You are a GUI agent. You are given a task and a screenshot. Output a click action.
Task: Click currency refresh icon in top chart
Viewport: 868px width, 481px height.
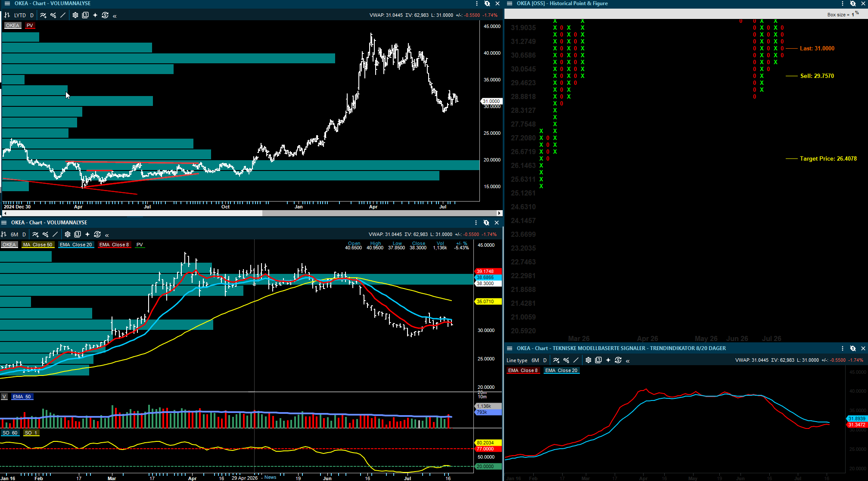[x=105, y=15]
